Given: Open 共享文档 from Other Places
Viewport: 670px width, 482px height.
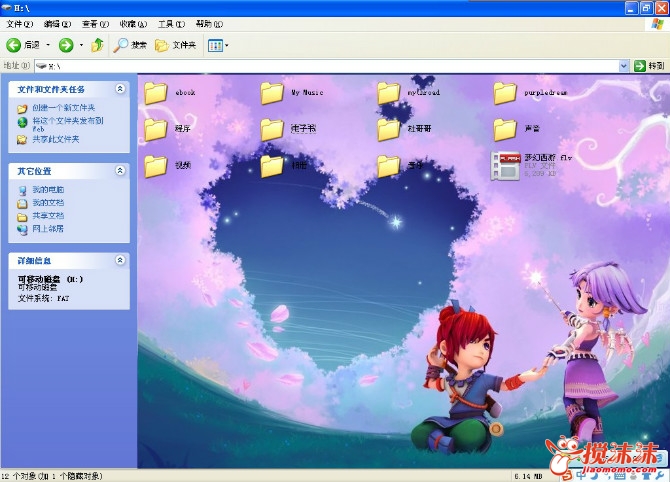Looking at the screenshot, I should pyautogui.click(x=48, y=216).
